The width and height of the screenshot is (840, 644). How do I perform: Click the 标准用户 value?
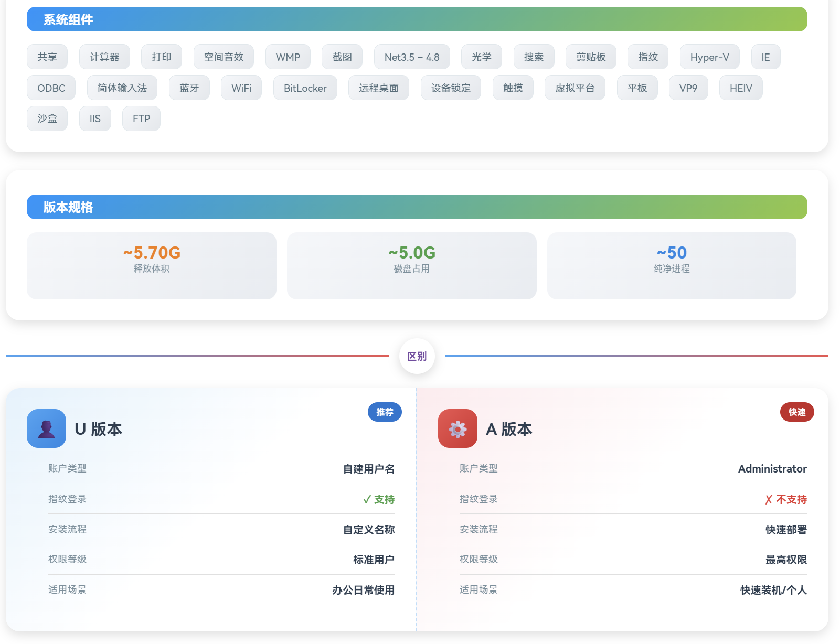pos(374,560)
